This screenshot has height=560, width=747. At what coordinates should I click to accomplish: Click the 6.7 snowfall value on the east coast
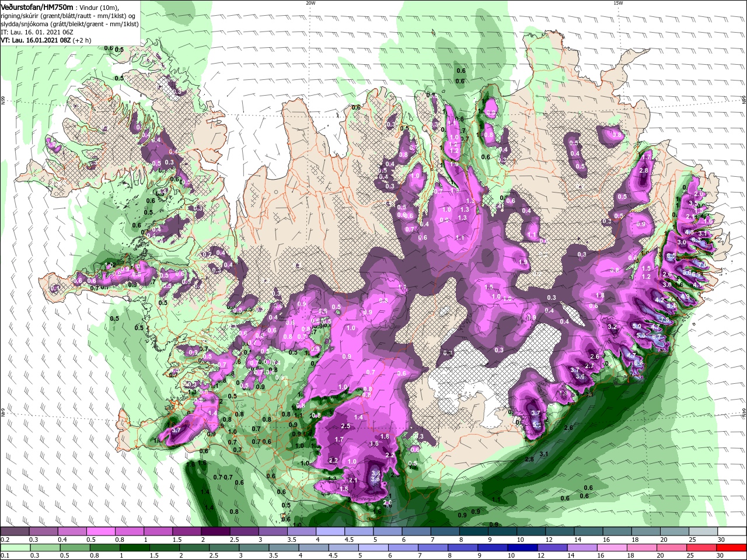[x=656, y=337]
